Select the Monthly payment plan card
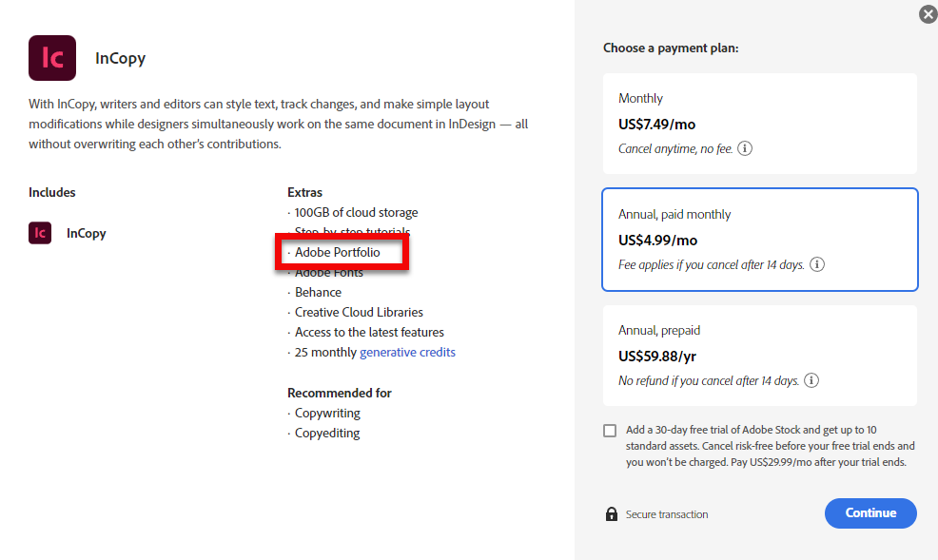The width and height of the screenshot is (938, 560). 759,123
